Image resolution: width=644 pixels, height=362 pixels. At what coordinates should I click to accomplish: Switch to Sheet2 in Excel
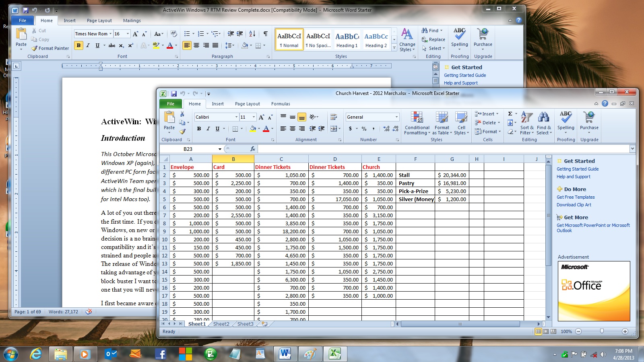221,324
